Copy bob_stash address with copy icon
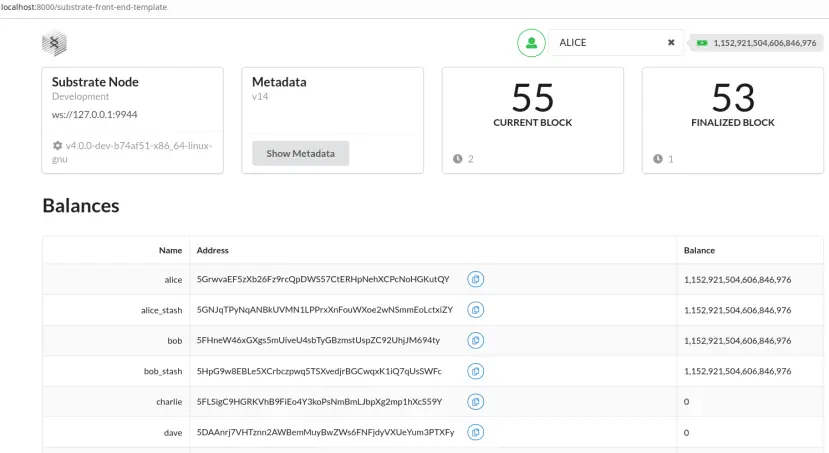This screenshot has width=829, height=453. click(x=475, y=371)
